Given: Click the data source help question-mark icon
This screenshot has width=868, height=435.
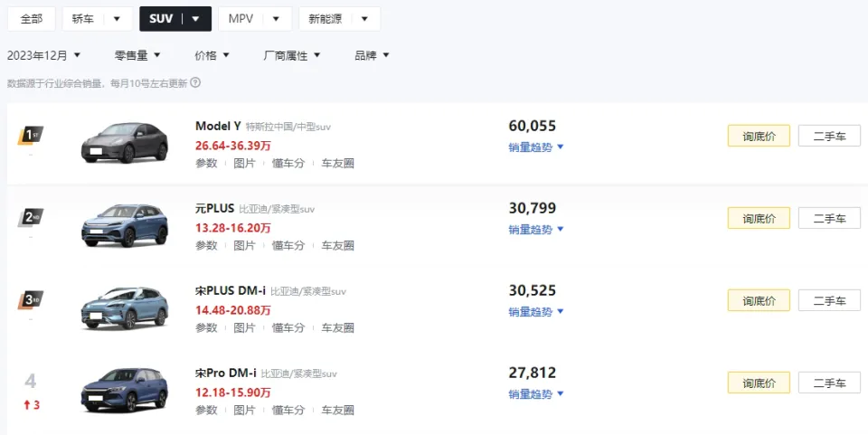Looking at the screenshot, I should 195,82.
